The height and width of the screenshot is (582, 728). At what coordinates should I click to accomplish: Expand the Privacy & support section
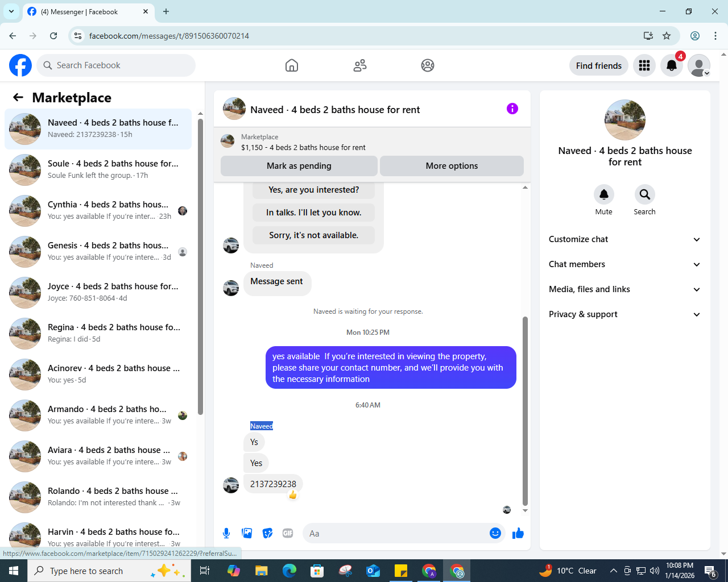coord(625,314)
